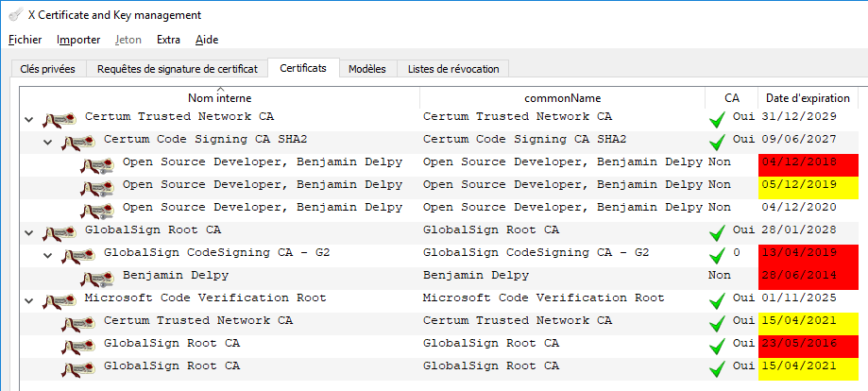The image size is (868, 391).
Task: Sort by the Date d'expiration column header
Action: 808,98
